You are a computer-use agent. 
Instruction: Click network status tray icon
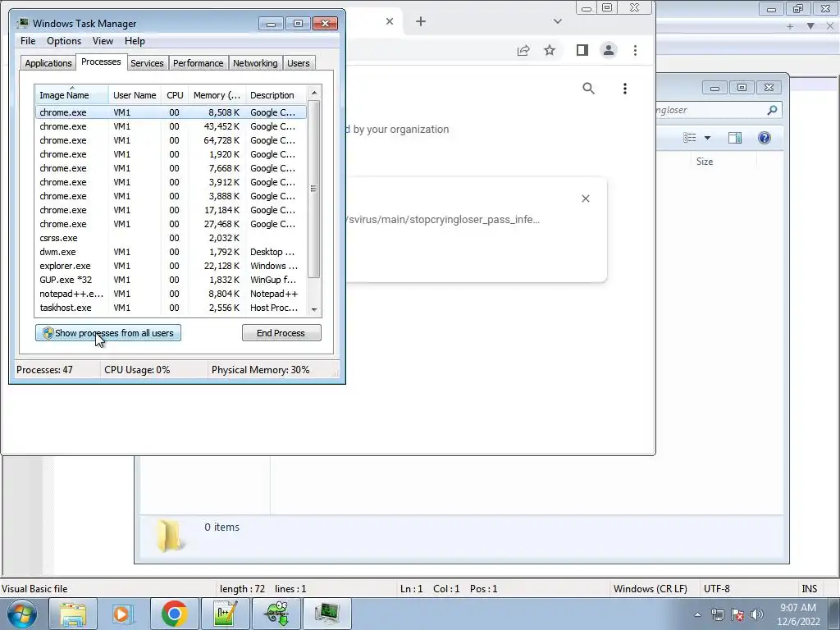(x=717, y=614)
